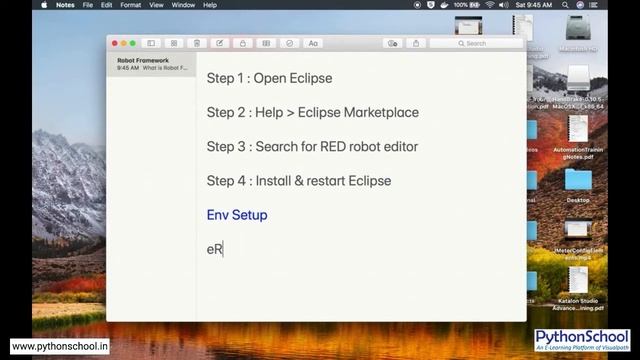Click the 'Step 1 : Open Eclipse' line

269,78
